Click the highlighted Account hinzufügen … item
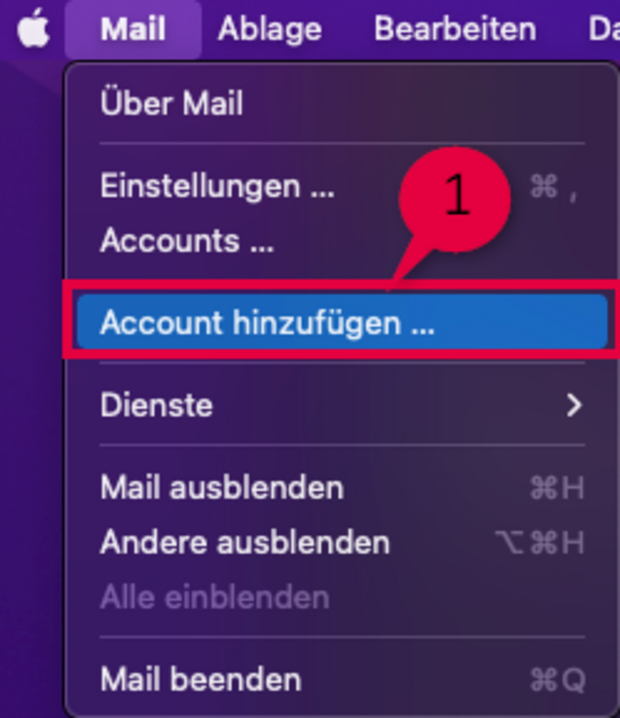The width and height of the screenshot is (620, 718). tap(342, 322)
